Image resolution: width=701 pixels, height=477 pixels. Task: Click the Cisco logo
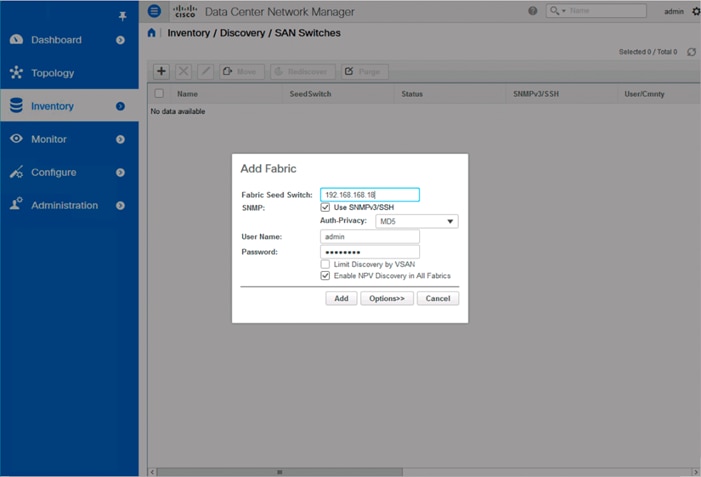(185, 11)
